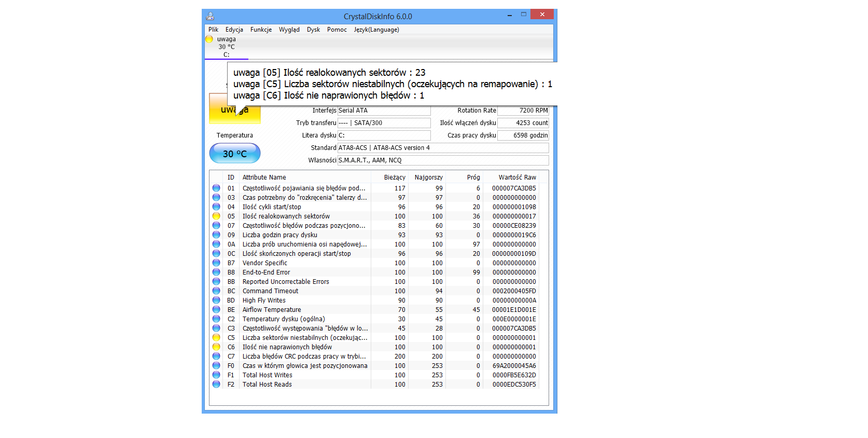This screenshot has height=438, width=868.
Task: Click blue status icon of Command Timeout row
Action: point(216,291)
